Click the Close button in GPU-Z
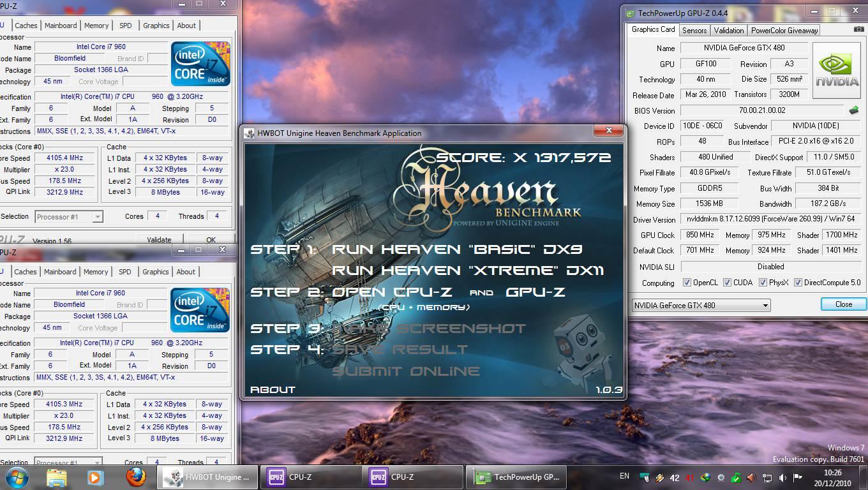The image size is (868, 490). pyautogui.click(x=844, y=304)
